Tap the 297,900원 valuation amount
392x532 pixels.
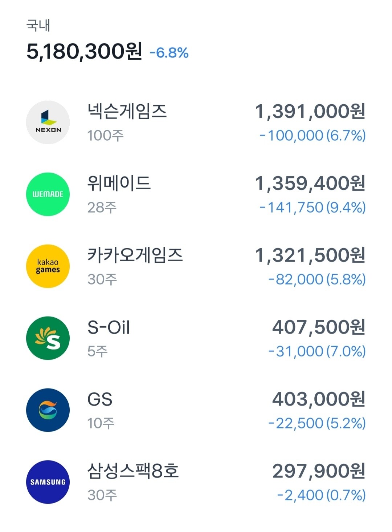coord(319,471)
